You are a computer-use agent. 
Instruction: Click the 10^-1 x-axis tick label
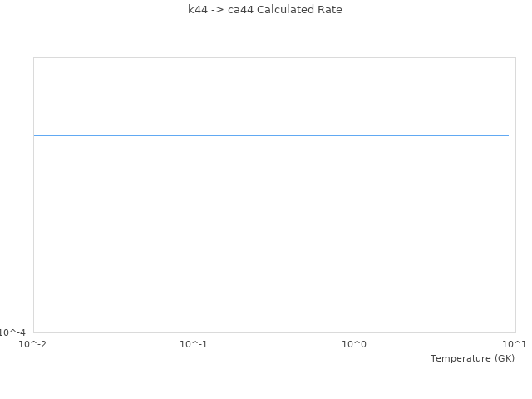point(194,344)
